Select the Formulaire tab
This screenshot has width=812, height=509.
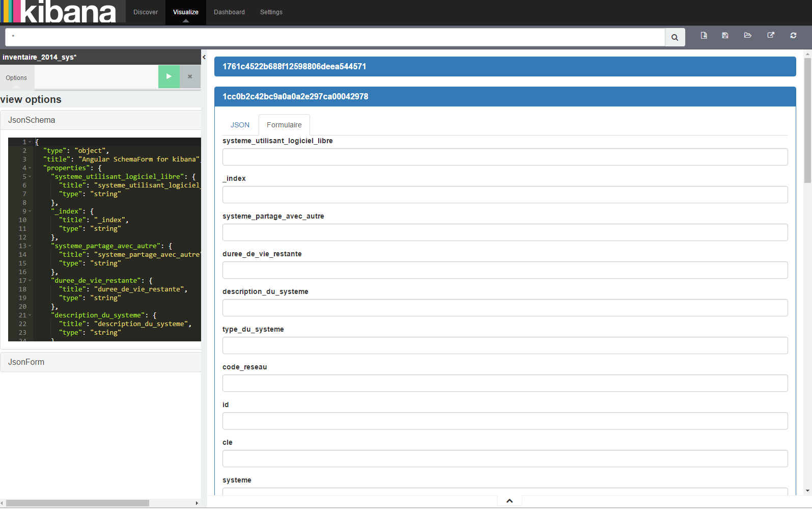point(284,125)
